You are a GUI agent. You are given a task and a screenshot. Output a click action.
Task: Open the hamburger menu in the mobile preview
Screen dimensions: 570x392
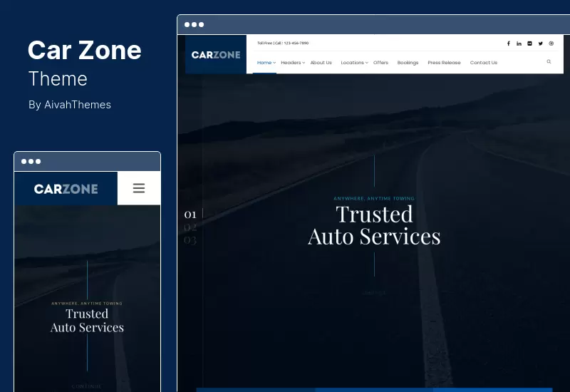click(139, 188)
